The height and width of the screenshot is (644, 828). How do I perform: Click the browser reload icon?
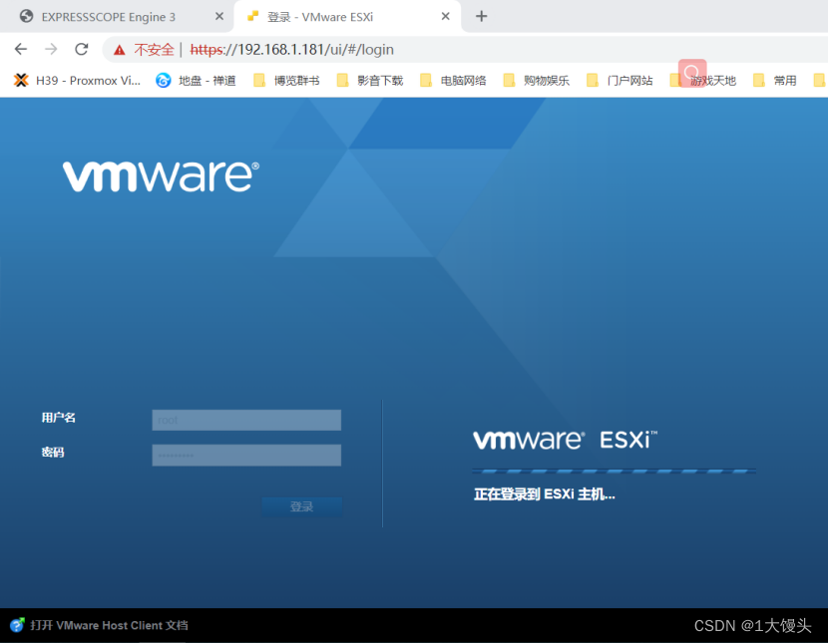click(x=82, y=48)
